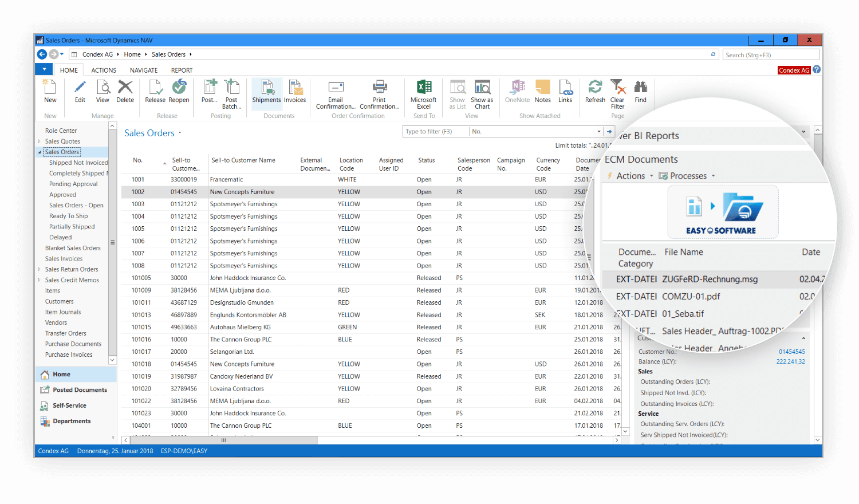Expand the Sales Return Orders node
Viewport: 859px width, 504px height.
point(40,269)
